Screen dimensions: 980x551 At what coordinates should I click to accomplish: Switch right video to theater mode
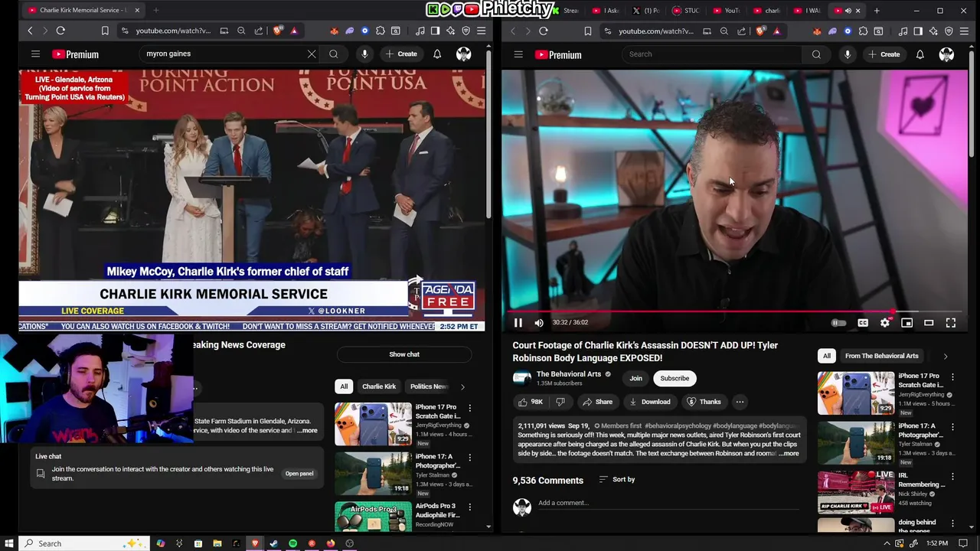(x=929, y=323)
